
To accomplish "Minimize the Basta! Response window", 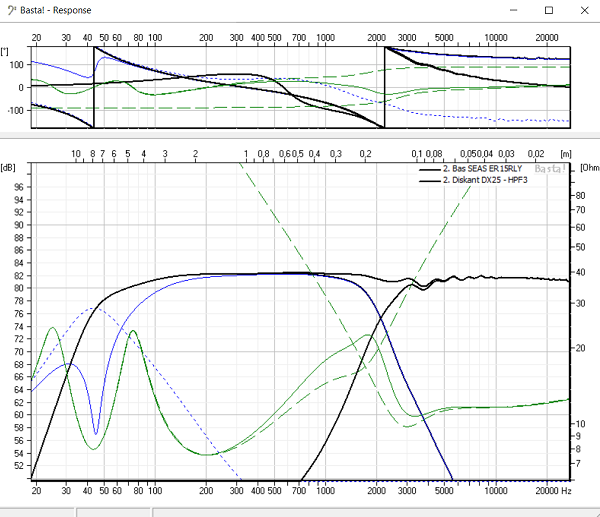I will tap(502, 11).
